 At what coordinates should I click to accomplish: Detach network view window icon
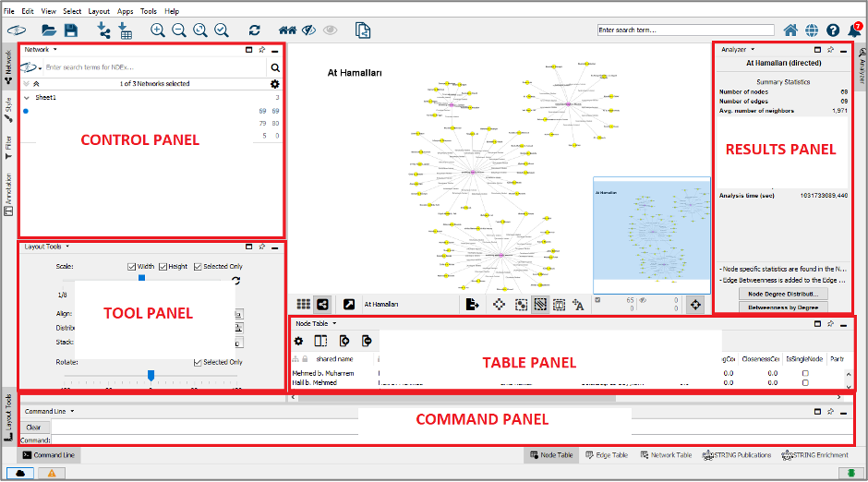pos(349,304)
